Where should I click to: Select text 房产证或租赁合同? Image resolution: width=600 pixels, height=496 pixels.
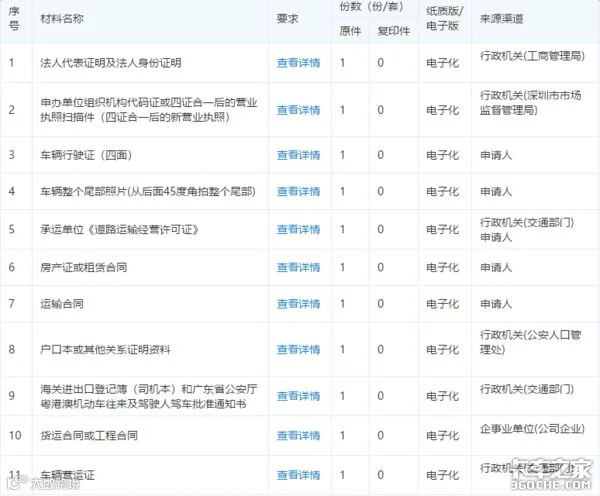tap(83, 267)
